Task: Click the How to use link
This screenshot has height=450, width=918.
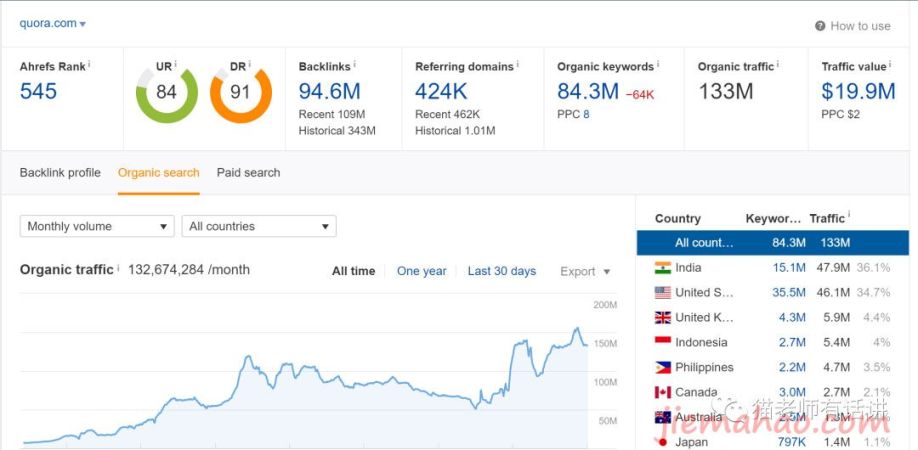Action: click(860, 26)
